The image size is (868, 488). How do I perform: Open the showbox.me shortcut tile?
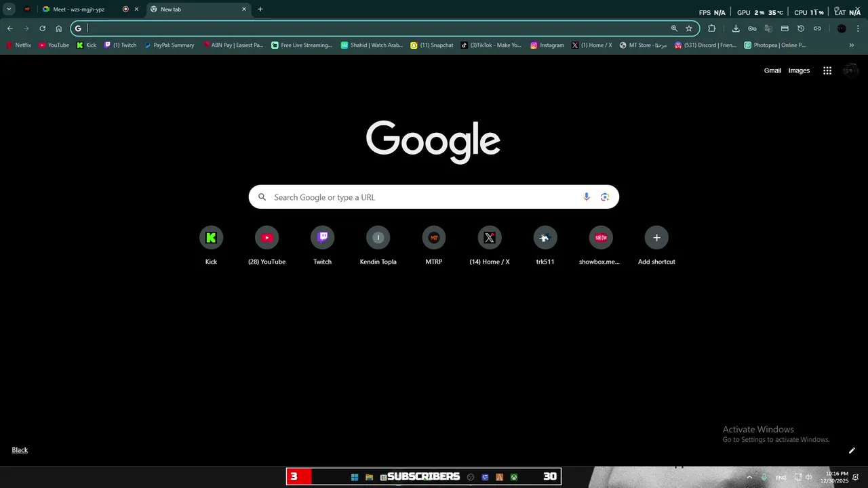tap(601, 246)
